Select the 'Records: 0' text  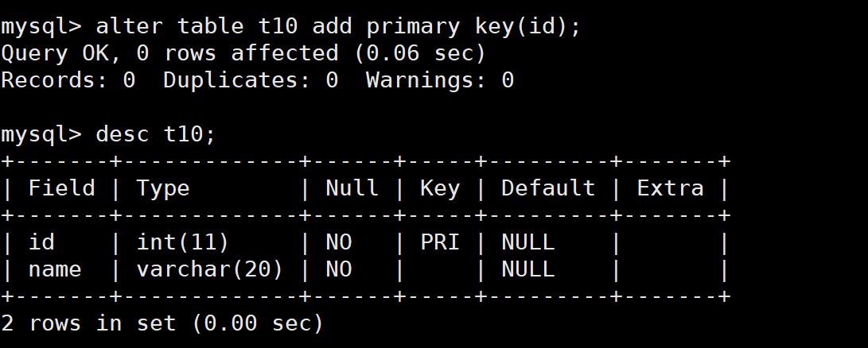pyautogui.click(x=68, y=80)
